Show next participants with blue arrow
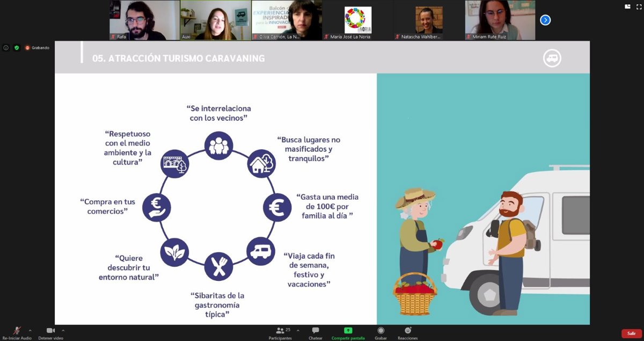This screenshot has height=341, width=644. pyautogui.click(x=545, y=20)
